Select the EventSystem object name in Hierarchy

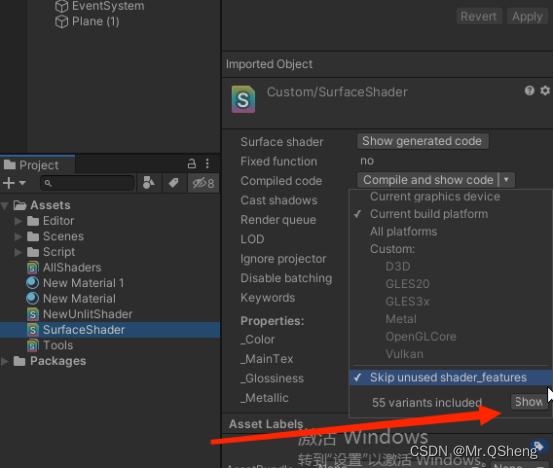point(108,6)
